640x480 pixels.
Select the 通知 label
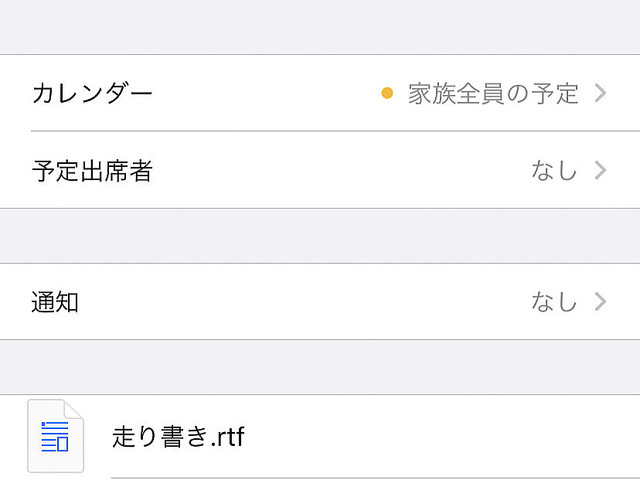point(55,301)
